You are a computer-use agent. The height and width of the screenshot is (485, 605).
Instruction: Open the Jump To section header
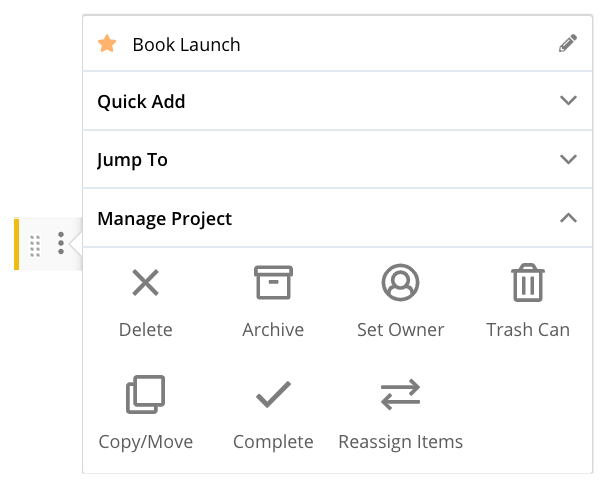338,159
